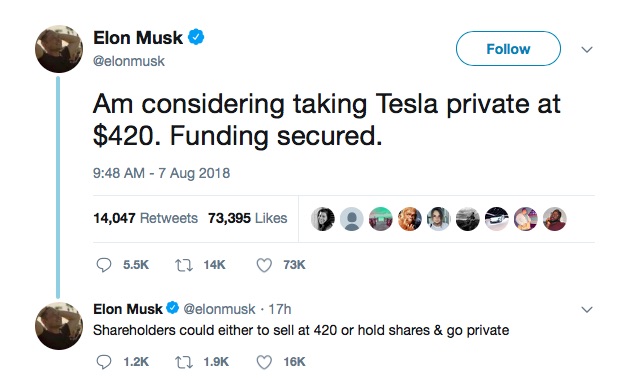Expand the chevron menu on the reply tweet
Screen dimensions: 632x379
(x=587, y=310)
